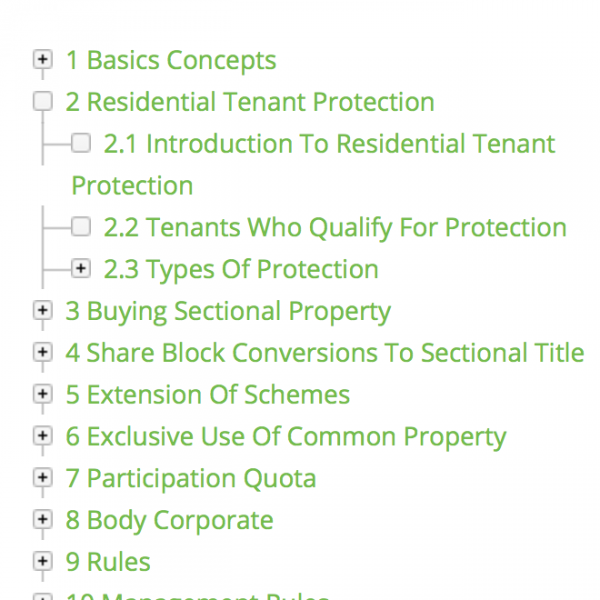Navigate to 8 Body Corporate section
Viewport: 600px width, 600px height.
pos(169,521)
